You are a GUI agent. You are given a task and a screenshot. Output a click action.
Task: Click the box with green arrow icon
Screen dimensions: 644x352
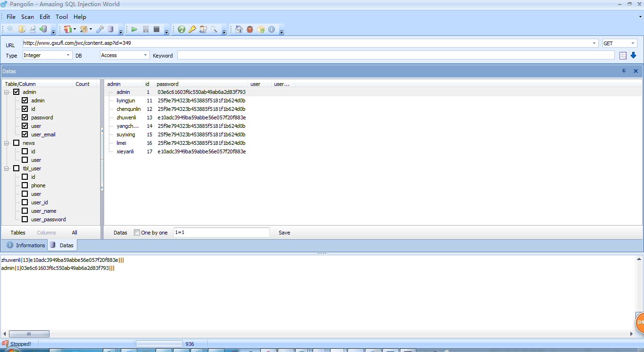pyautogui.click(x=261, y=29)
